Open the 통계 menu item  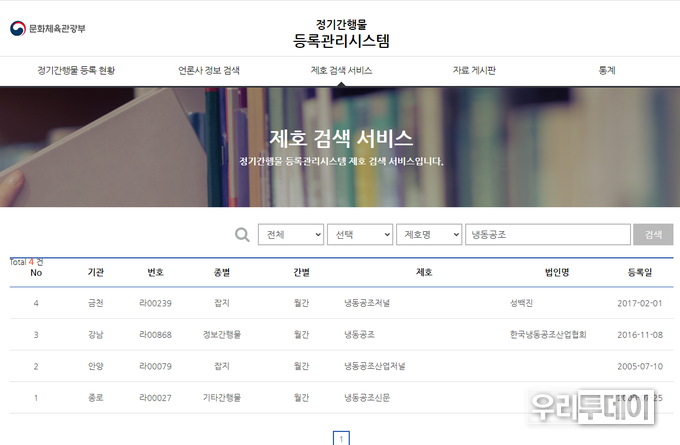click(x=606, y=71)
